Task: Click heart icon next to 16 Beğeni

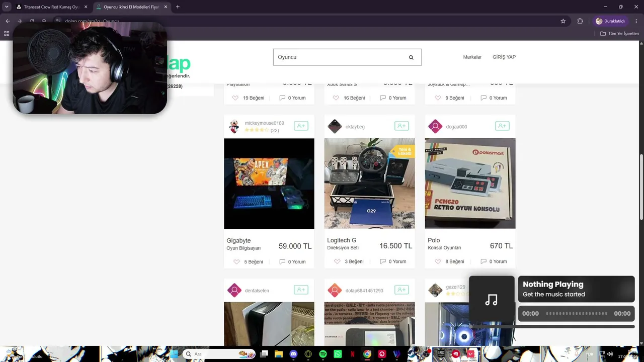Action: (336, 98)
